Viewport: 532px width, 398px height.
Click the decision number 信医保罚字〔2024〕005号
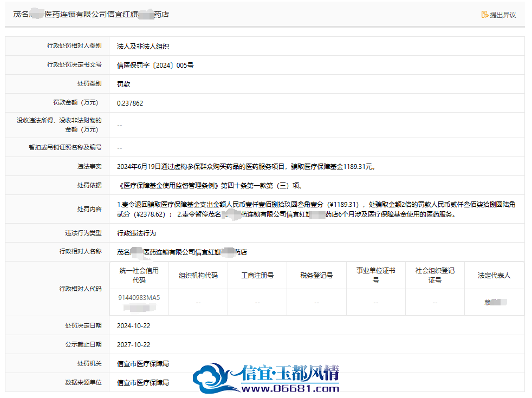[x=155, y=65]
